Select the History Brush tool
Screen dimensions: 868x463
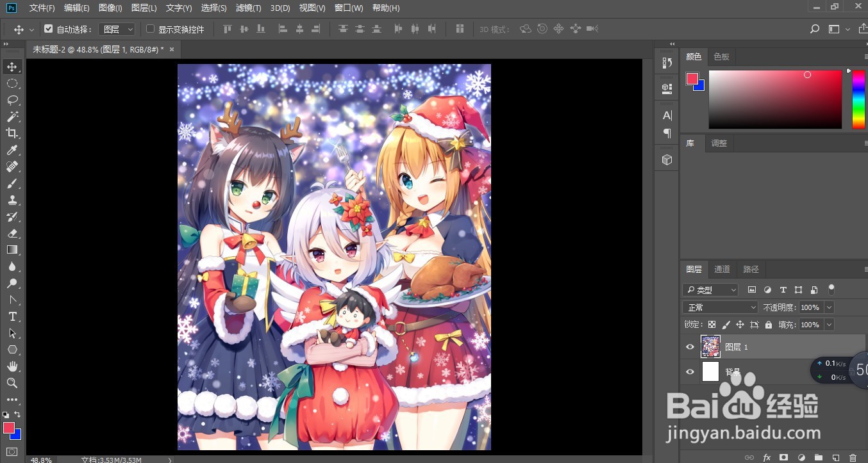click(x=12, y=216)
